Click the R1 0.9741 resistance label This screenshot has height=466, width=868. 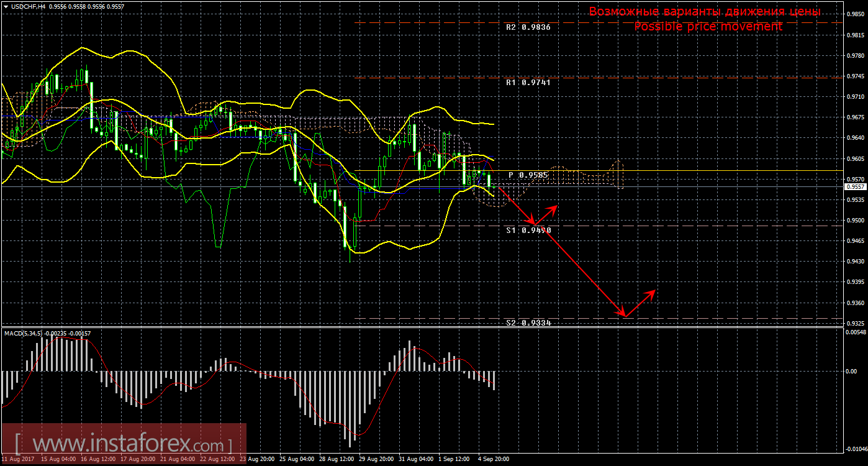[528, 82]
